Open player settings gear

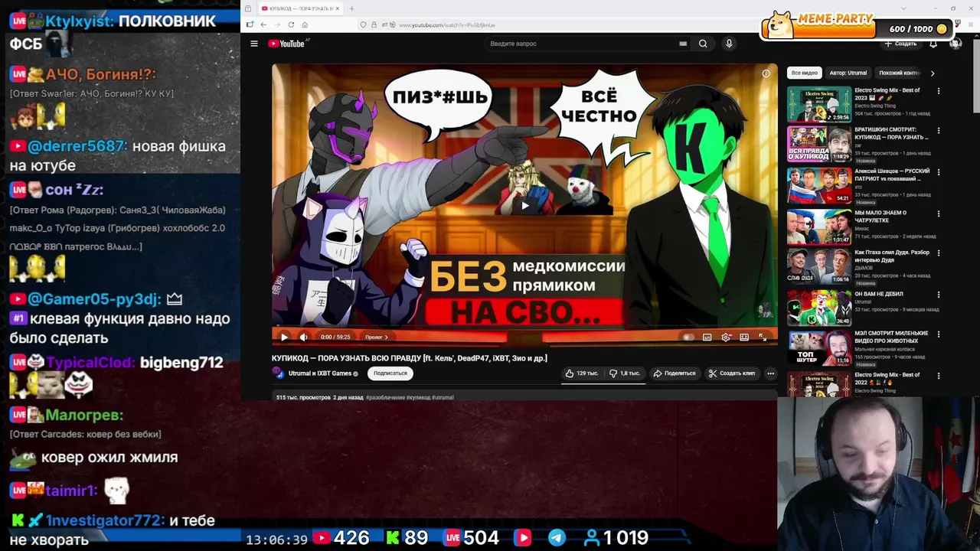click(x=726, y=337)
